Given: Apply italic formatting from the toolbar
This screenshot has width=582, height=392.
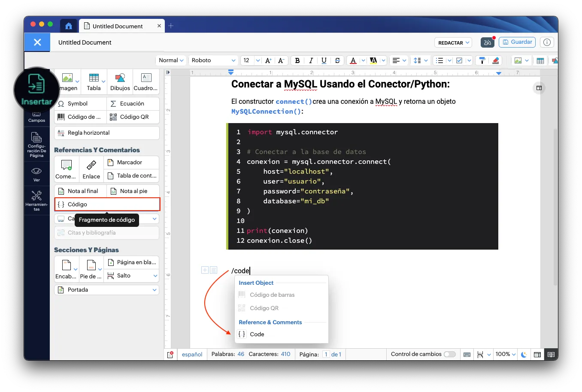Looking at the screenshot, I should point(311,60).
